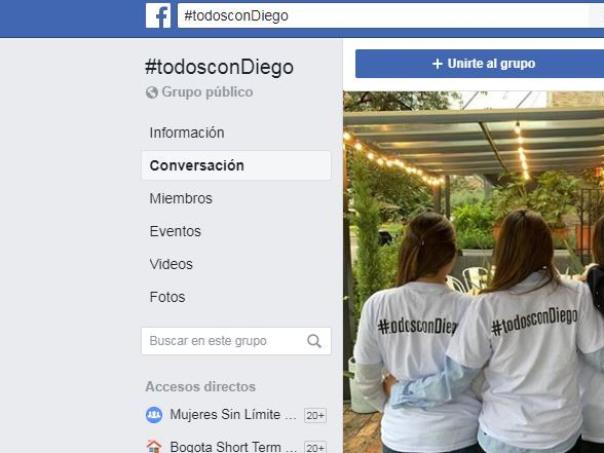Go to Miembros in the sidebar
The height and width of the screenshot is (453, 604).
coord(181,198)
